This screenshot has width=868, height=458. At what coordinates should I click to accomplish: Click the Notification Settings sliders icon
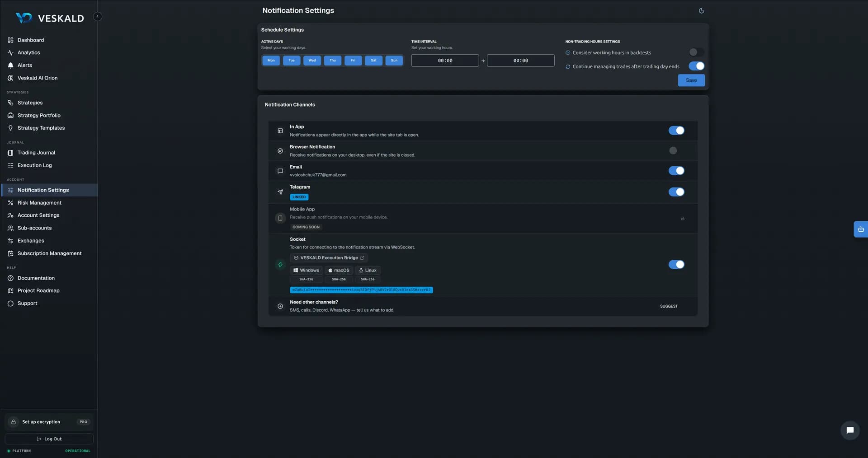click(x=10, y=190)
